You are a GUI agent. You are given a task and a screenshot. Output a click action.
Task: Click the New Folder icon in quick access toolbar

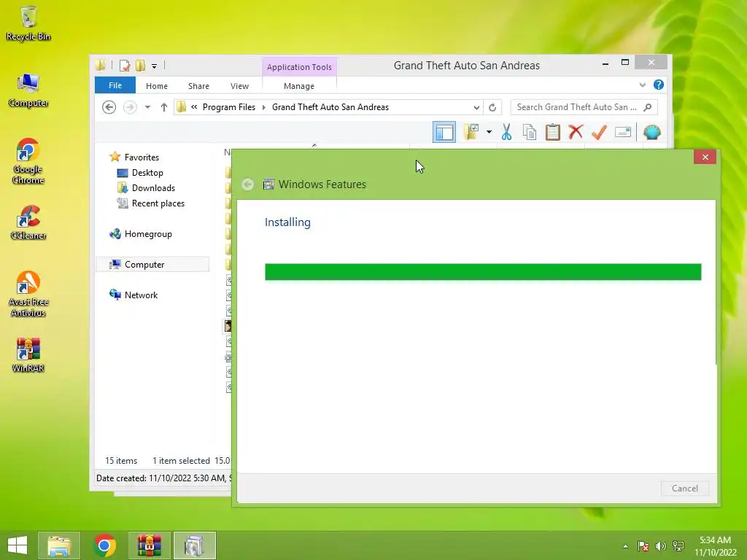click(x=141, y=66)
